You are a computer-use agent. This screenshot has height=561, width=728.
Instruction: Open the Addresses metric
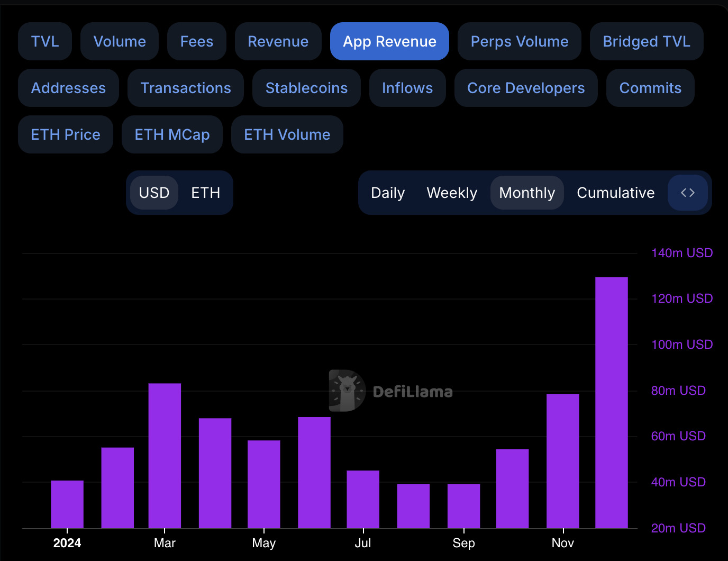[x=68, y=88]
